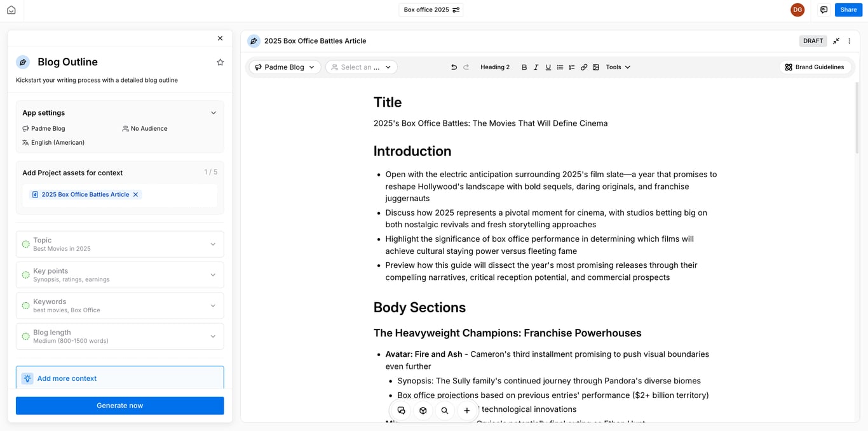The image size is (868, 431).
Task: Remove the 2025 Box Office Battles Article asset
Action: pyautogui.click(x=135, y=194)
